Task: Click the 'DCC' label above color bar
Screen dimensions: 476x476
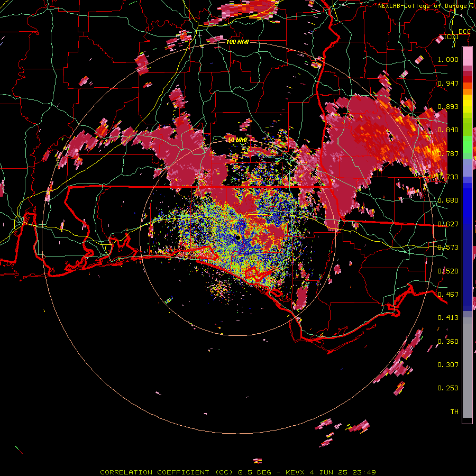Action: click(x=464, y=32)
